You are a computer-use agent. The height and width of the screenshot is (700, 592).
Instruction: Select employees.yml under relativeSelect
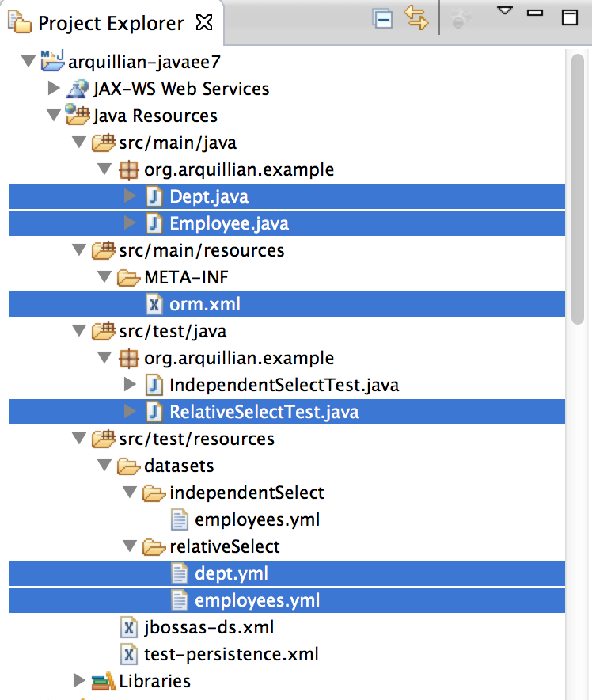257,600
